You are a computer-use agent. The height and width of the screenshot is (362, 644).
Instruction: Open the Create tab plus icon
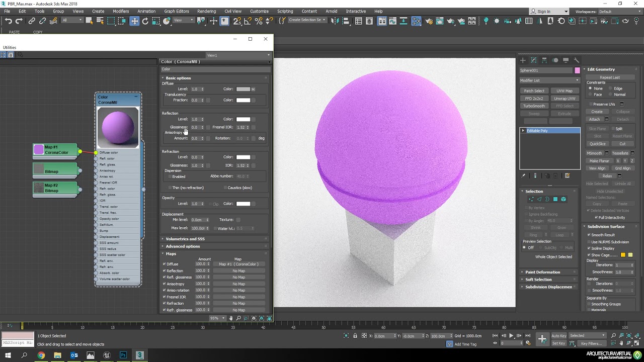click(523, 60)
